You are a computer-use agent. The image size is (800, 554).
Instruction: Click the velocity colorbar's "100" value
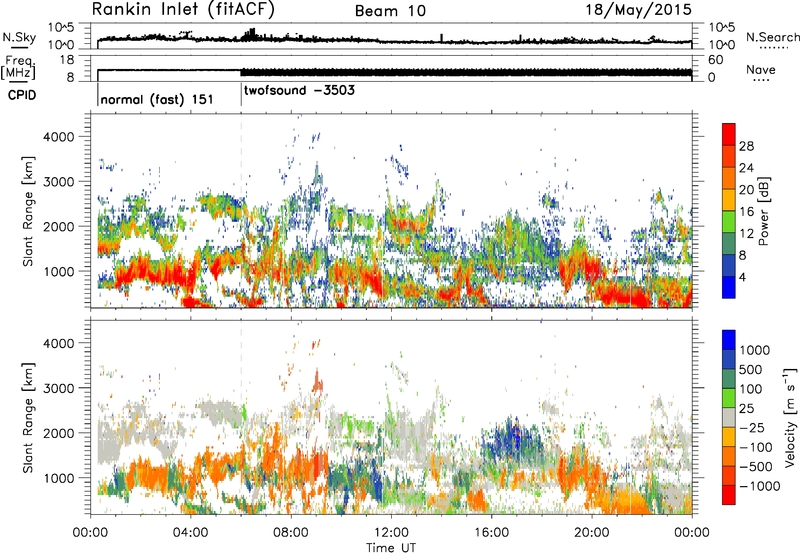[x=751, y=389]
